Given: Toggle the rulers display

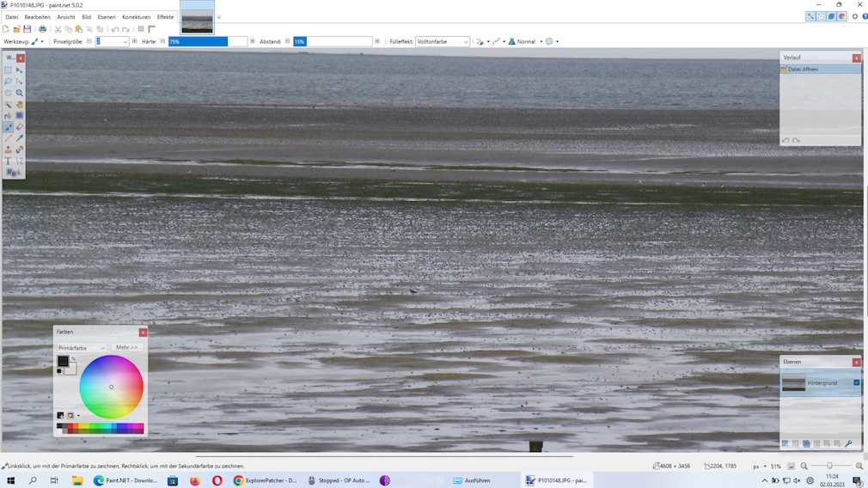Looking at the screenshot, I should (152, 29).
